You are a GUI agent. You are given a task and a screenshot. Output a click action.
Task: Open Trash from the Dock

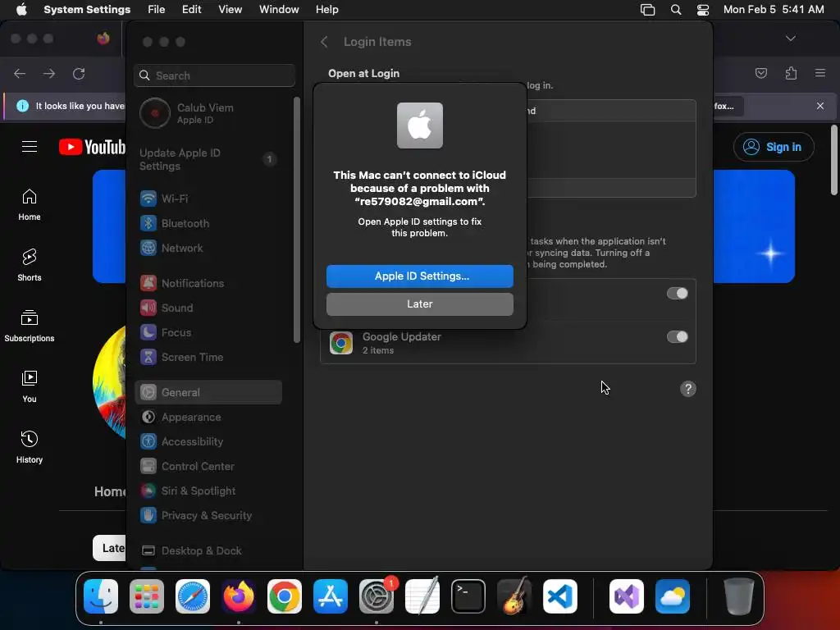pos(739,596)
